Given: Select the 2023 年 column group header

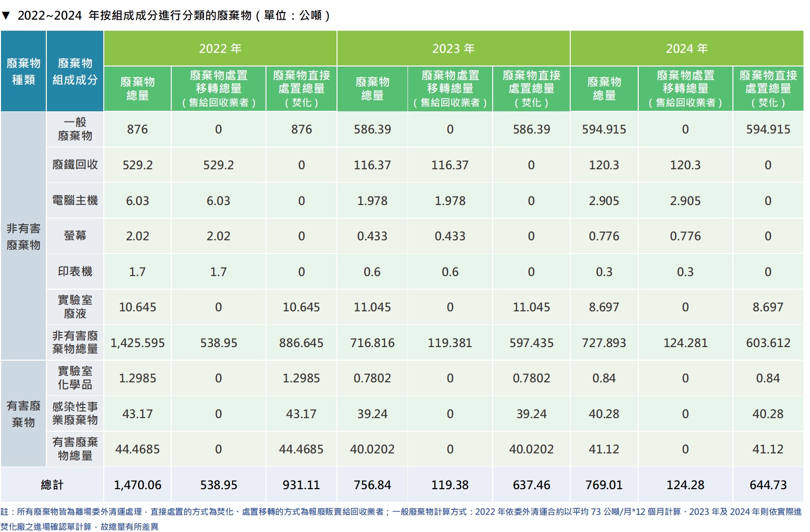Looking at the screenshot, I should [453, 48].
